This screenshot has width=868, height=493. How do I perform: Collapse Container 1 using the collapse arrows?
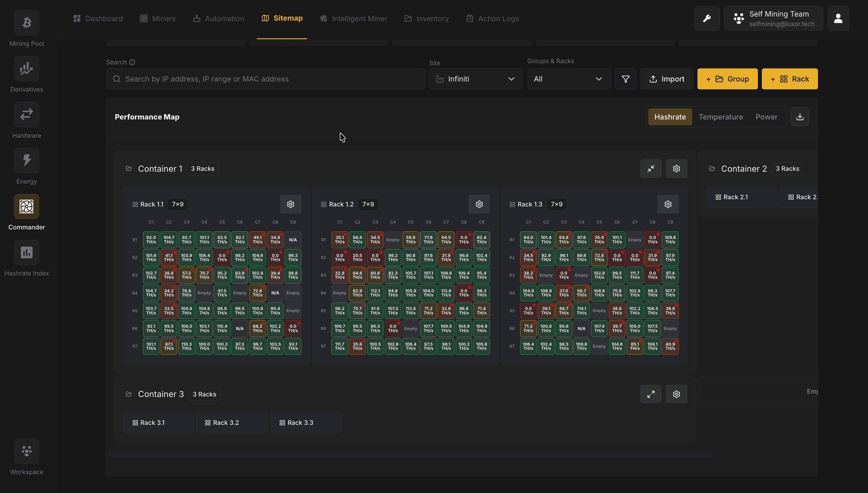[x=650, y=168]
